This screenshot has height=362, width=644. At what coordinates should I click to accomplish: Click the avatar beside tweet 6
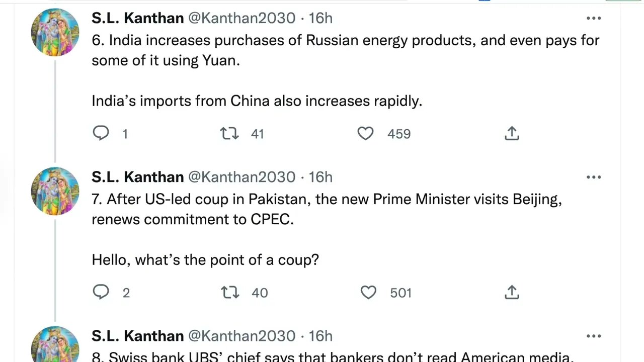point(55,32)
